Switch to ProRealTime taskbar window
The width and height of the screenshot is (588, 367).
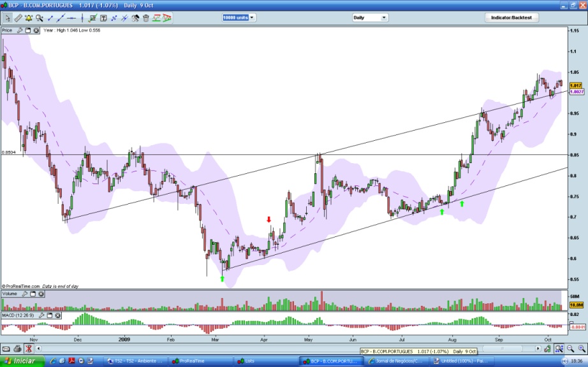coord(200,361)
